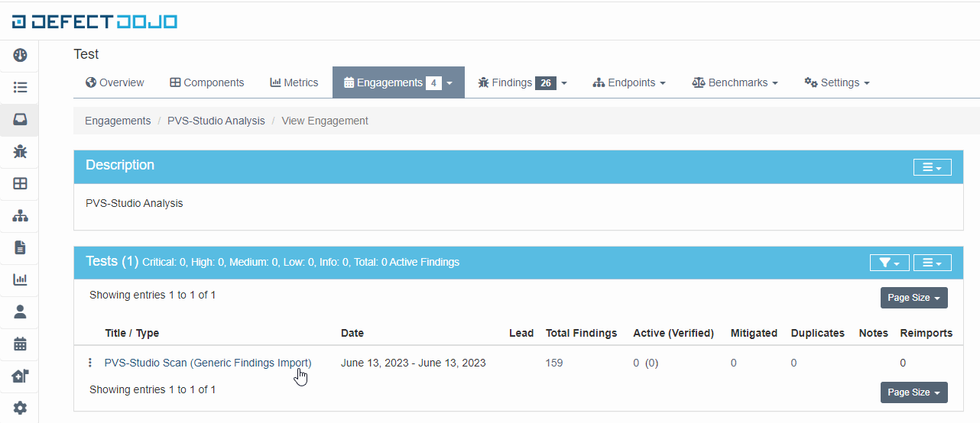The height and width of the screenshot is (423, 980).
Task: Open the dashboard icon in the sidebar
Action: [x=20, y=55]
